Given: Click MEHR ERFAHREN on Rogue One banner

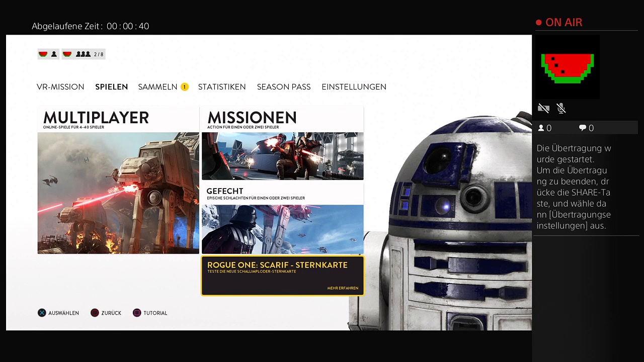Looking at the screenshot, I should [343, 288].
